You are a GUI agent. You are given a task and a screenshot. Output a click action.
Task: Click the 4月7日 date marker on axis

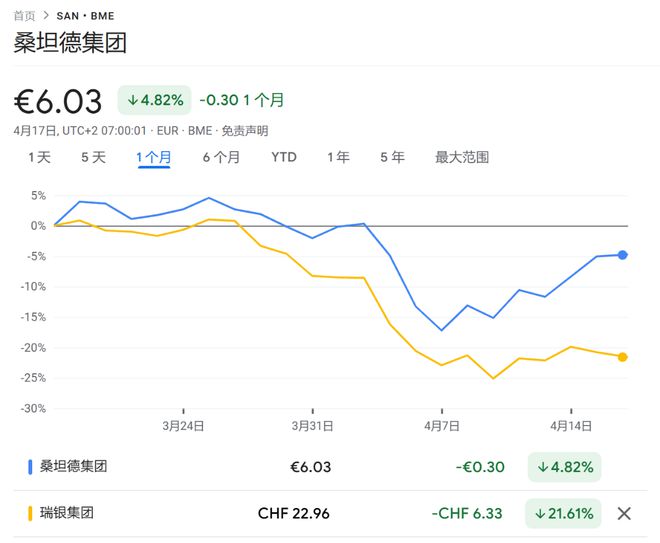(442, 426)
